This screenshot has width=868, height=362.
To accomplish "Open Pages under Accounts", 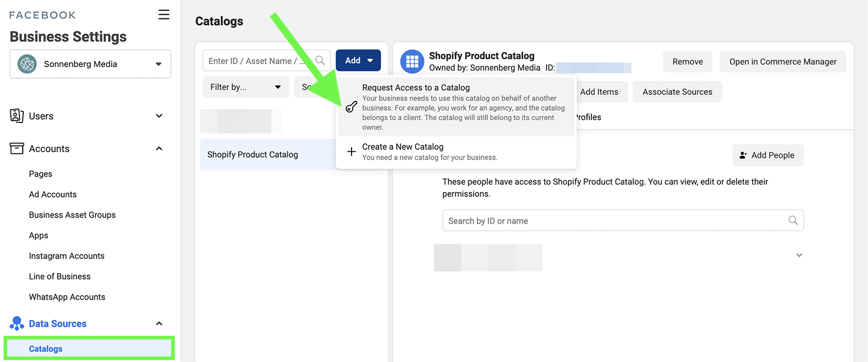I will pyautogui.click(x=41, y=174).
